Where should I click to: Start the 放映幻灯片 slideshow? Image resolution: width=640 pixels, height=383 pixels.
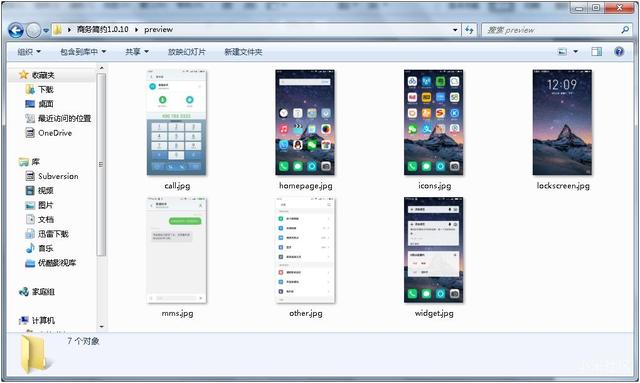pos(187,52)
